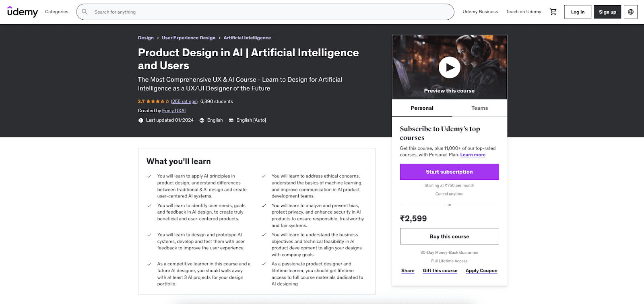Click the search magnifier icon

click(x=85, y=12)
